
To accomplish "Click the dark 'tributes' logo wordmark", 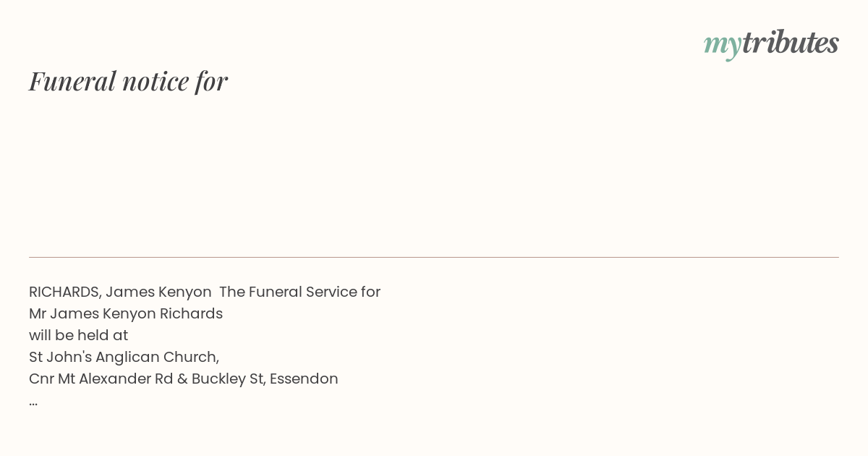I will (791, 42).
